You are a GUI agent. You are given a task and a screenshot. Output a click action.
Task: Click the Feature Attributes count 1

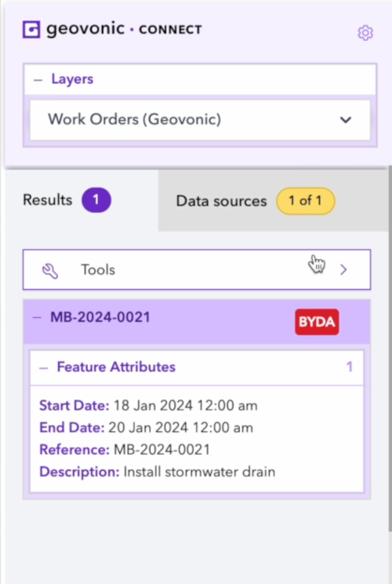pos(349,367)
